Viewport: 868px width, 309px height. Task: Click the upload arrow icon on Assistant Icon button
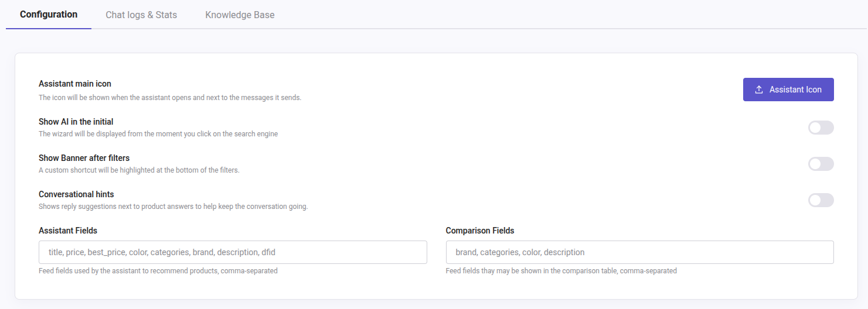758,90
